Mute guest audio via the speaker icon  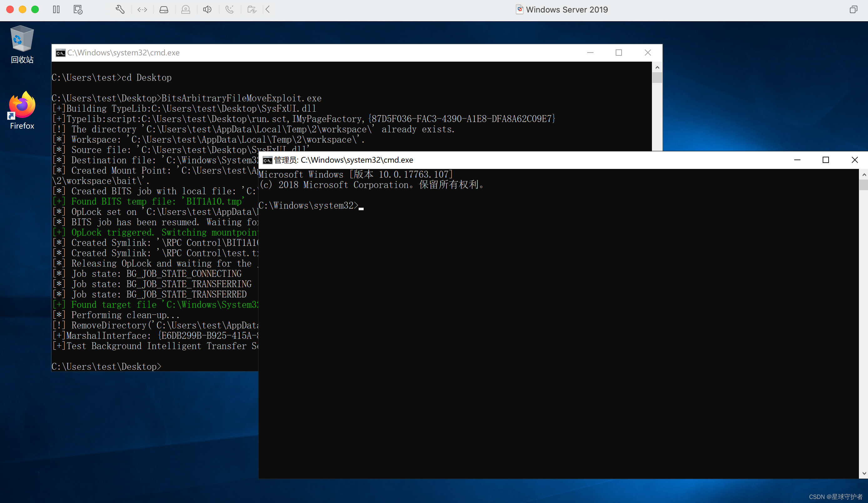207,9
